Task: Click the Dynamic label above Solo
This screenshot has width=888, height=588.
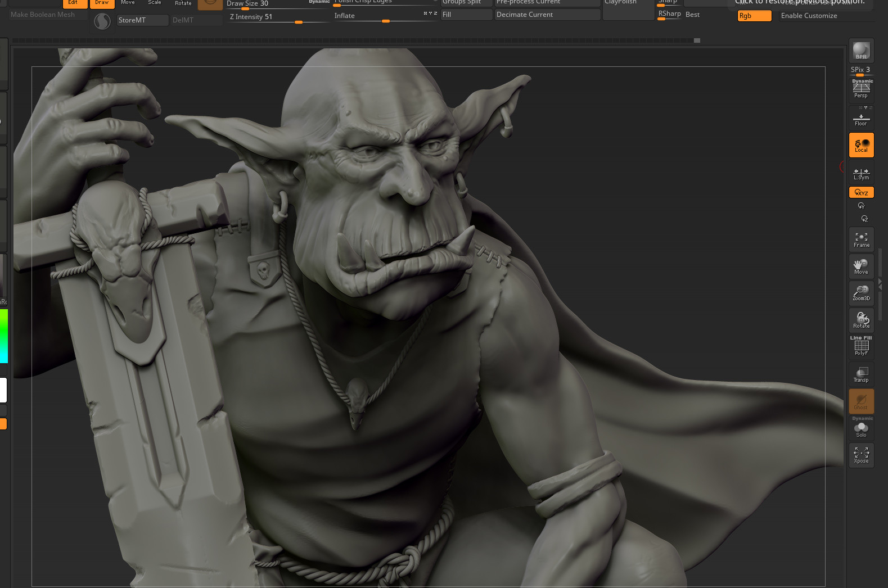Action: point(862,418)
